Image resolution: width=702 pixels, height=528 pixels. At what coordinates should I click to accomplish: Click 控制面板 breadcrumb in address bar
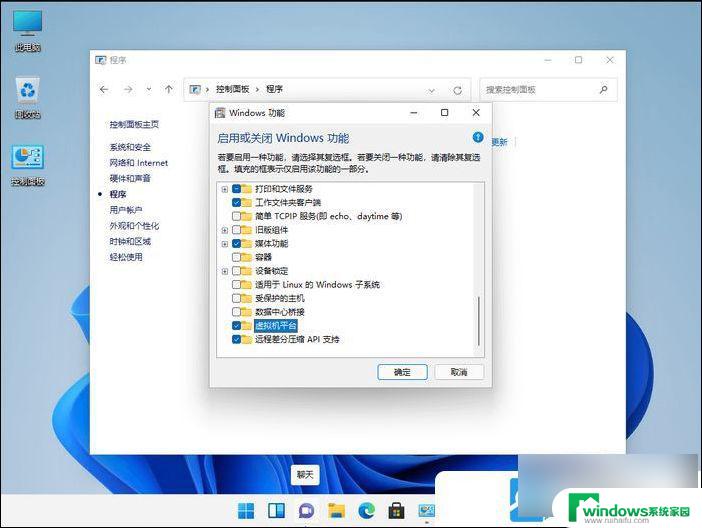tap(232, 89)
